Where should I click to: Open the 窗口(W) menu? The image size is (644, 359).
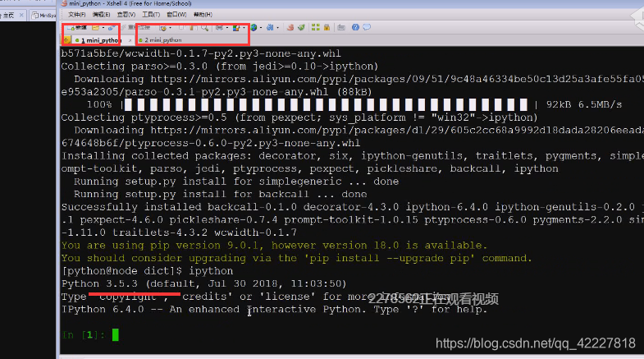coord(176,15)
